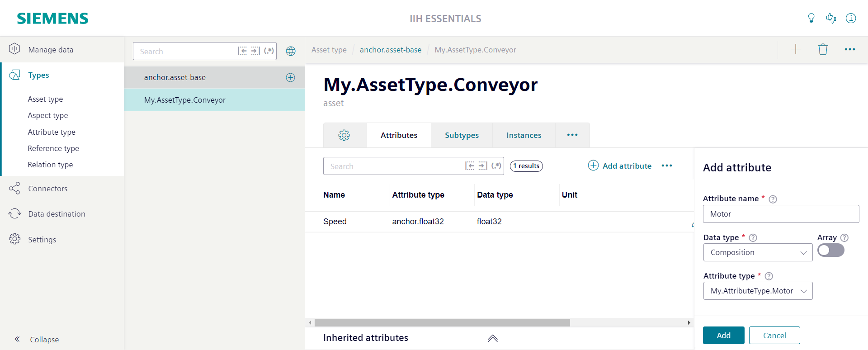Click the Data type column header
This screenshot has height=350, width=868.
(495, 195)
